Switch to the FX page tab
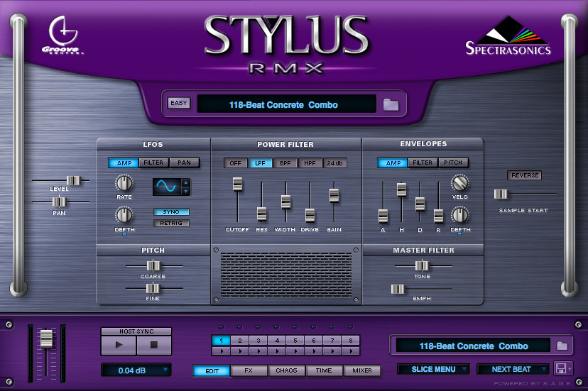 249,370
